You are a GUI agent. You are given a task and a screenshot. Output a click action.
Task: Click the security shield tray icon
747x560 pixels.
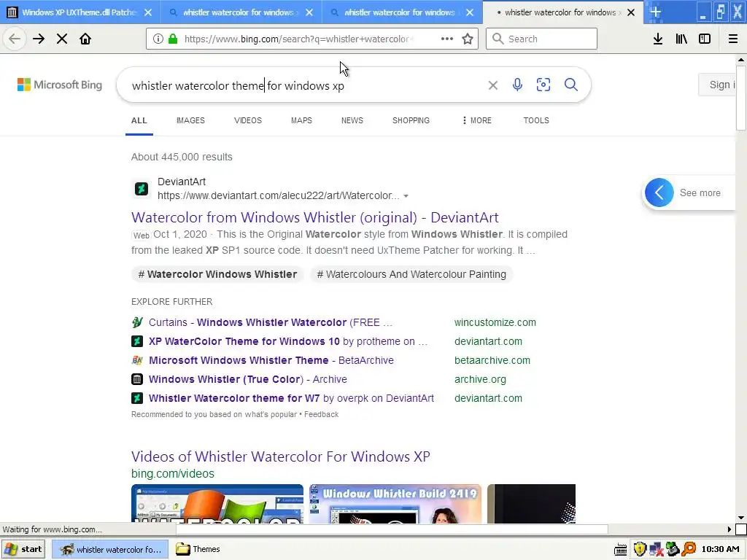pos(640,549)
